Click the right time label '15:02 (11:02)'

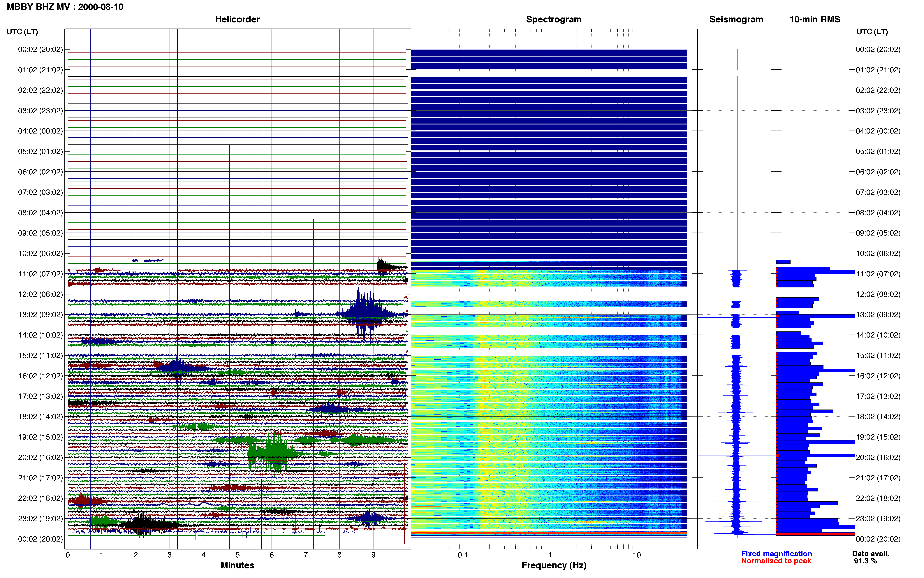(x=878, y=356)
